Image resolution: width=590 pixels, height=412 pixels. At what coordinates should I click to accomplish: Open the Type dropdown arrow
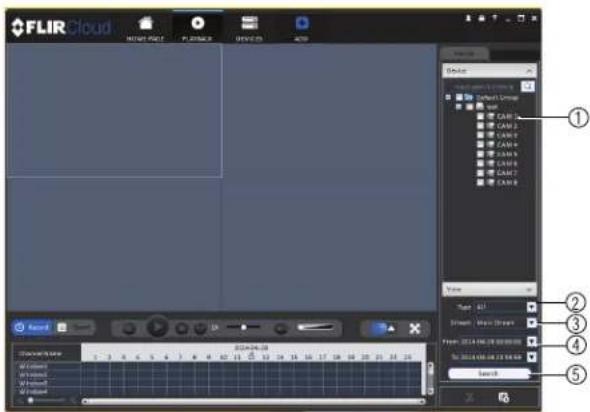tap(531, 307)
